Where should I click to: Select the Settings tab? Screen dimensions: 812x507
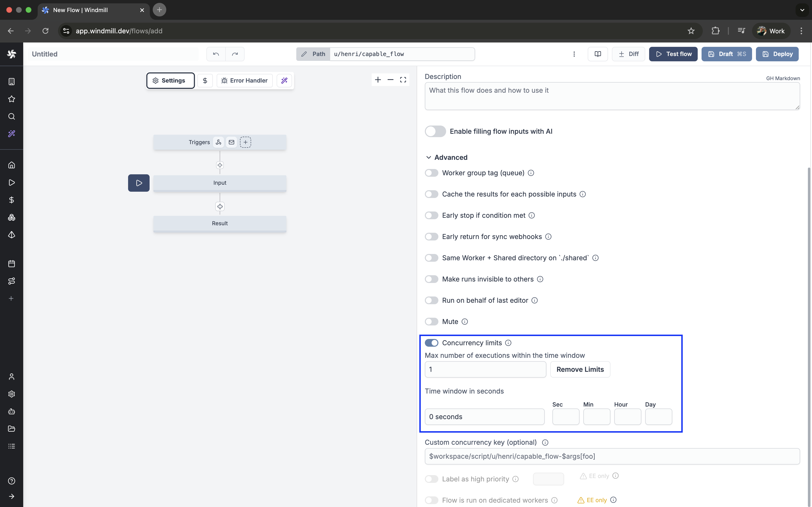(x=170, y=80)
